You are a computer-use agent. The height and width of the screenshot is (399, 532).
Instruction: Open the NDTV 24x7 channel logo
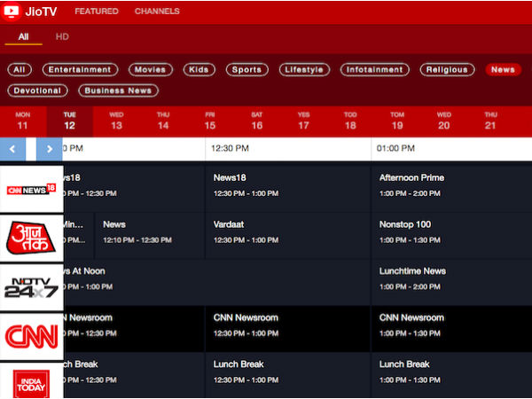click(x=32, y=287)
